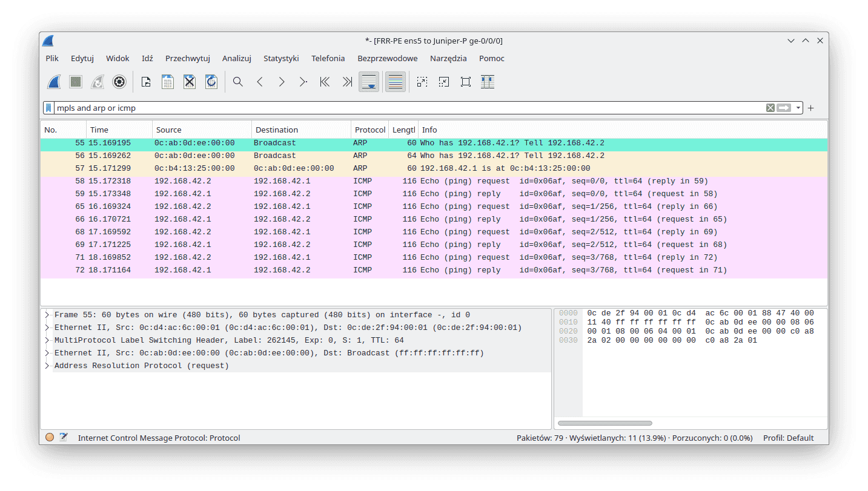Reload the current capture file
Viewport: 868px width, 491px height.
coord(211,82)
